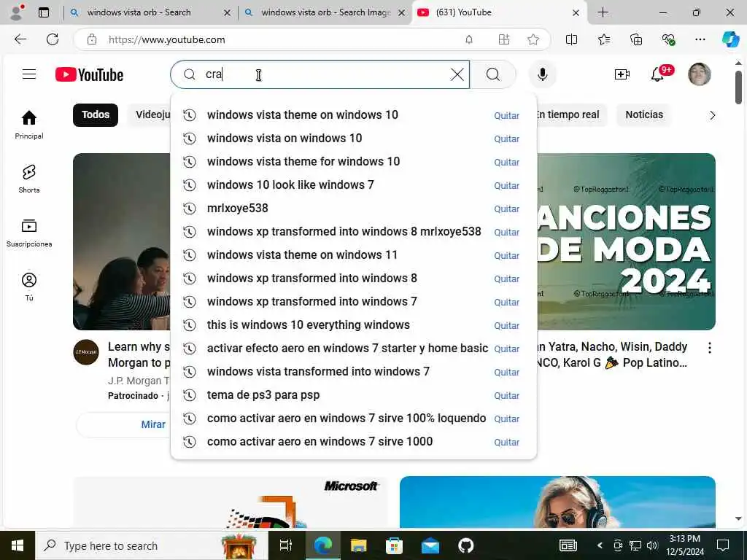
Task: Add this page to favorites star icon
Action: point(533,39)
